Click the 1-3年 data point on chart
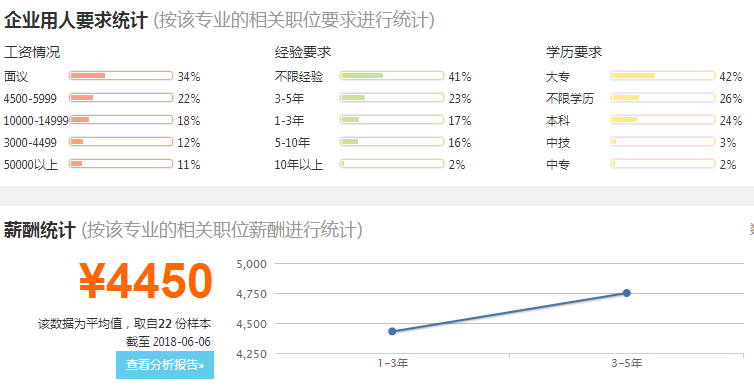This screenshot has width=754, height=388. 392,331
